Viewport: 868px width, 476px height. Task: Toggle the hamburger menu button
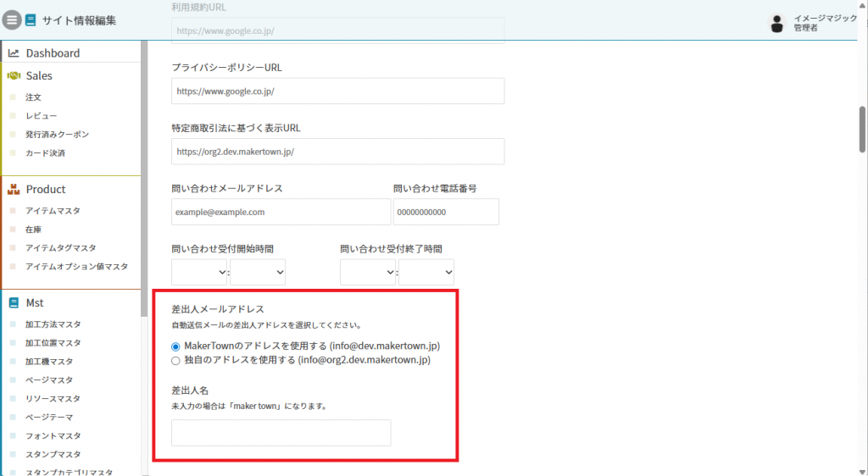[11, 19]
